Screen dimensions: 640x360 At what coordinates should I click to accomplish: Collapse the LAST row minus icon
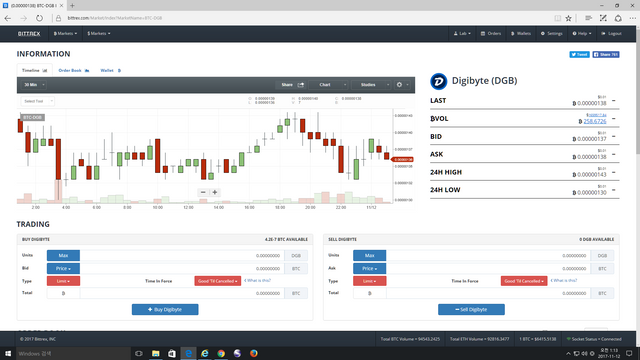pos(613,100)
